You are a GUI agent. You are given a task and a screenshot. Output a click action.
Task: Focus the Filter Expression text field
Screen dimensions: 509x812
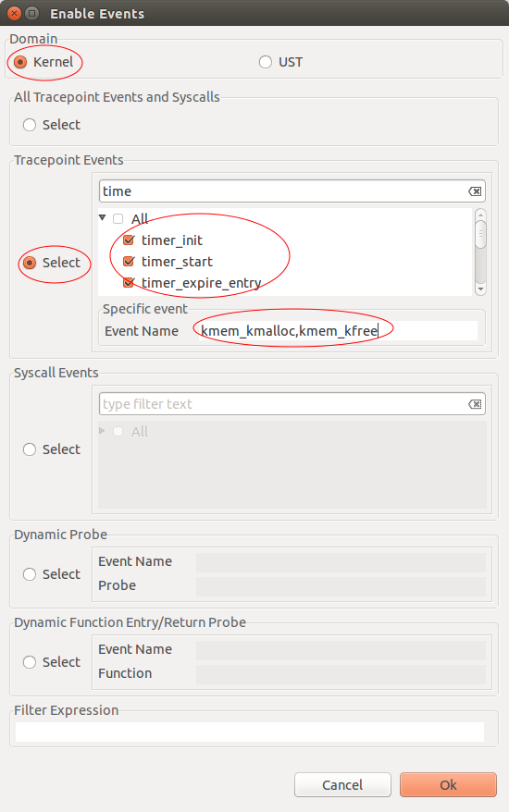[250, 732]
